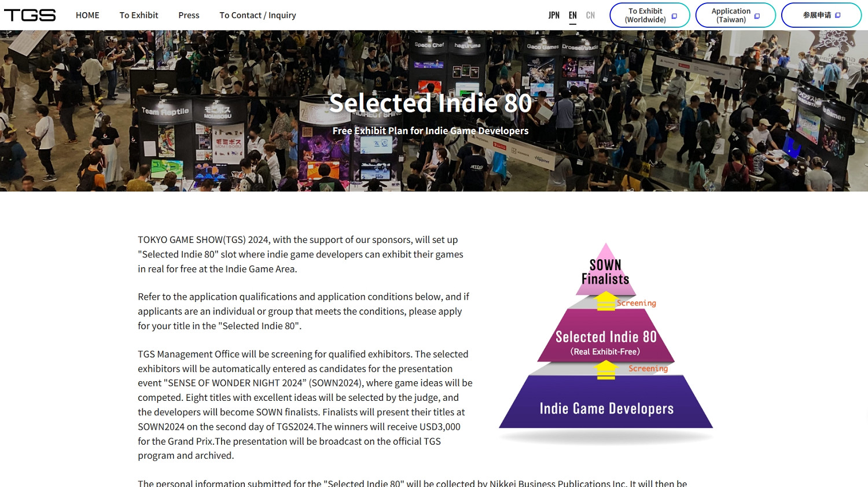868x487 pixels.
Task: Click yellow arrow above Indie Game Developers tier
Action: (x=606, y=370)
